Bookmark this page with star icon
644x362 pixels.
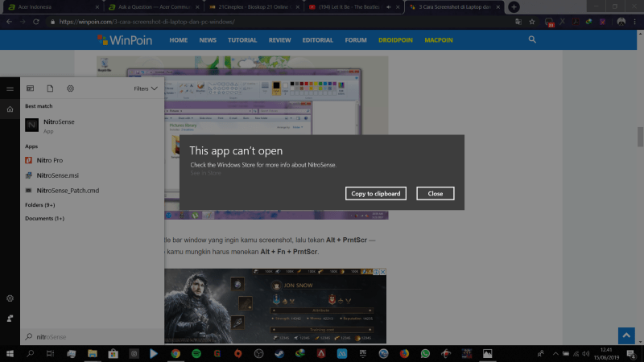532,22
